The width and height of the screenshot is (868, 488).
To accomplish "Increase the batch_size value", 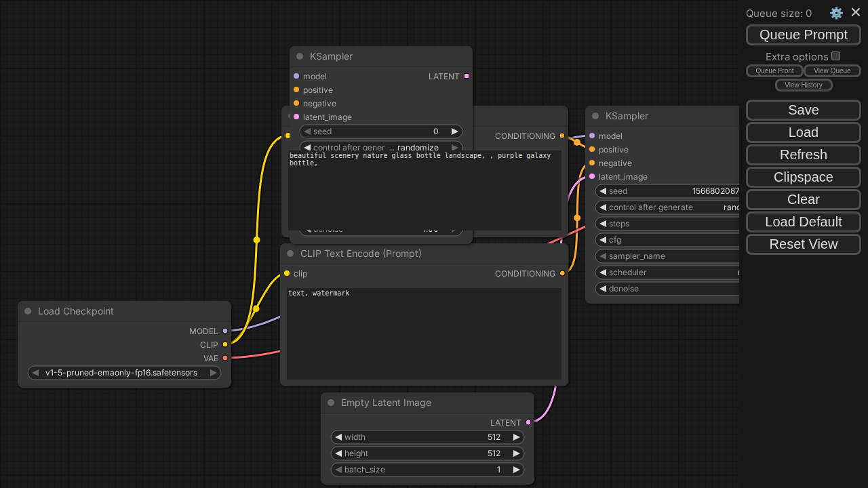I will point(517,470).
